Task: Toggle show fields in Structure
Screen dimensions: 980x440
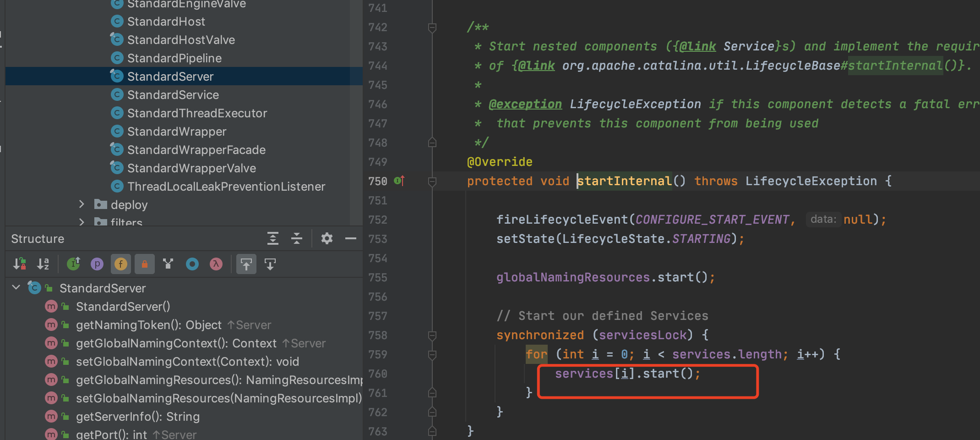Action: (121, 264)
